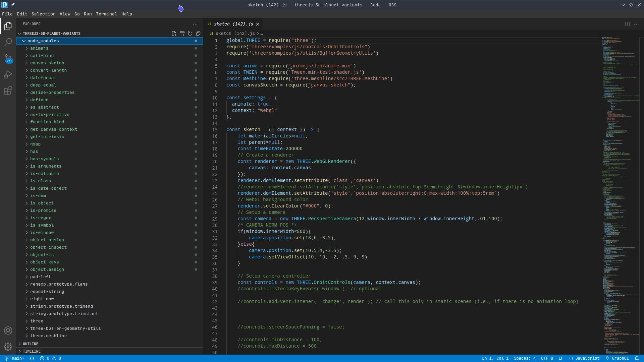Open the notifications bell in status bar
Viewport: 644px width, 362px height.
point(637,358)
